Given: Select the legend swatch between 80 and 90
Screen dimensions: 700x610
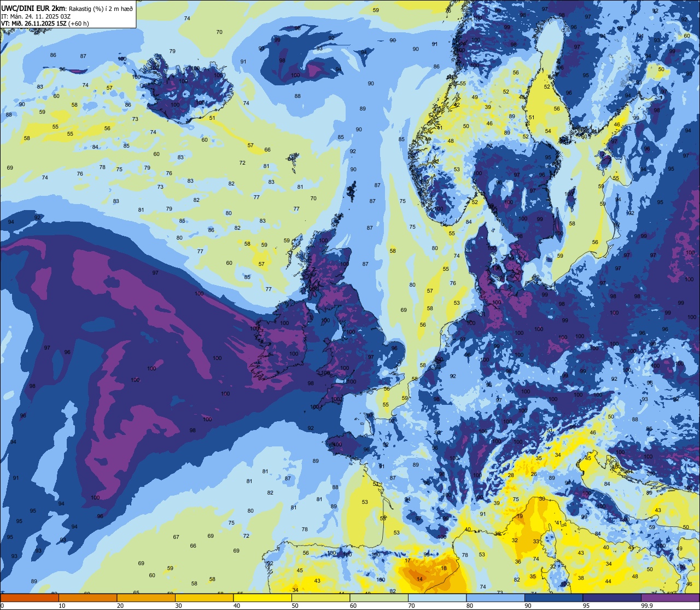Looking at the screenshot, I should tap(495, 597).
